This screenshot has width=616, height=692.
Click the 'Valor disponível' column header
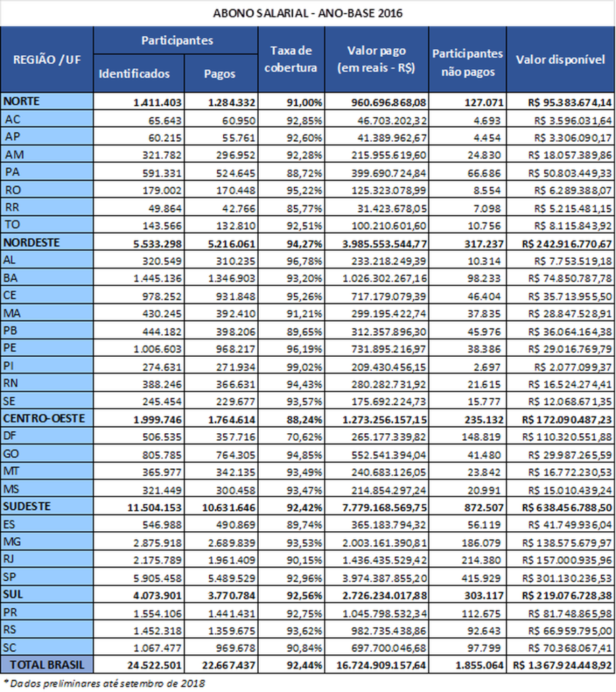561,59
